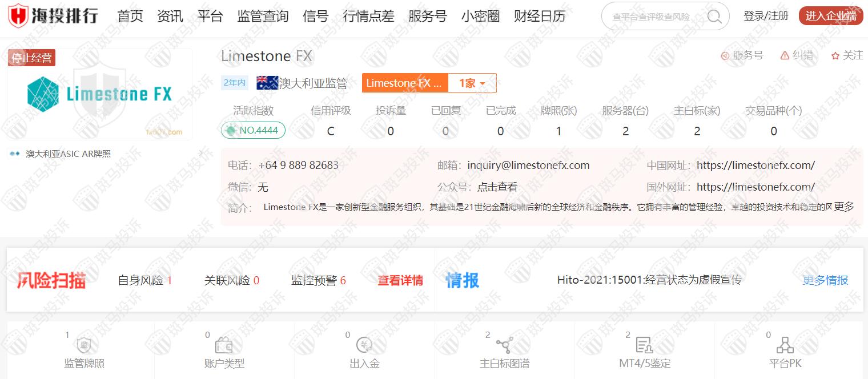The width and height of the screenshot is (868, 379).
Task: Open 主白标图谱 network icon
Action: coord(504,345)
